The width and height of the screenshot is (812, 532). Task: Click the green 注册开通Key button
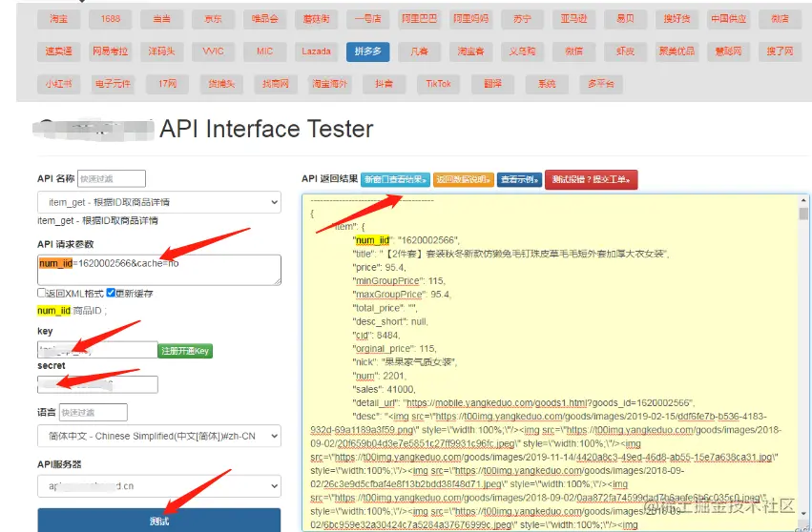click(185, 351)
